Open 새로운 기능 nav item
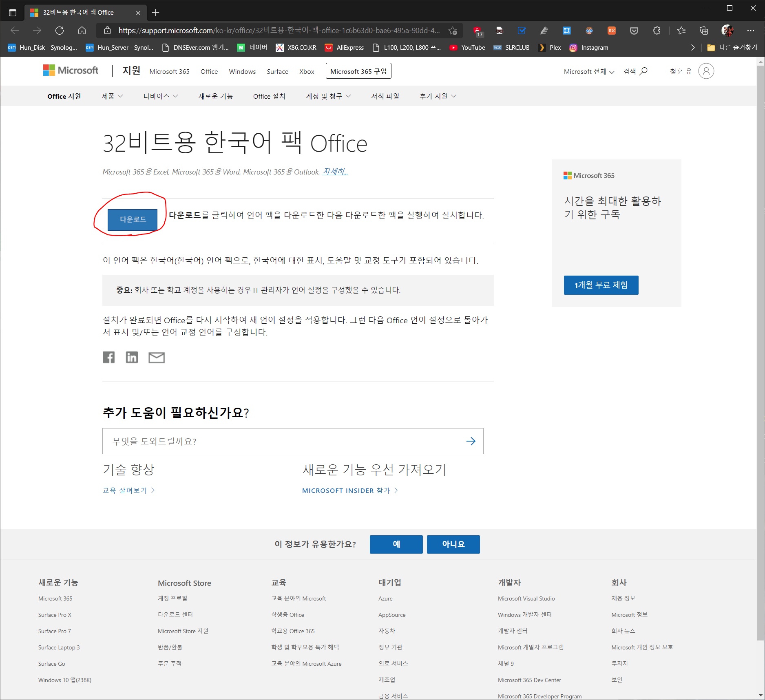This screenshot has width=765, height=700. point(215,96)
